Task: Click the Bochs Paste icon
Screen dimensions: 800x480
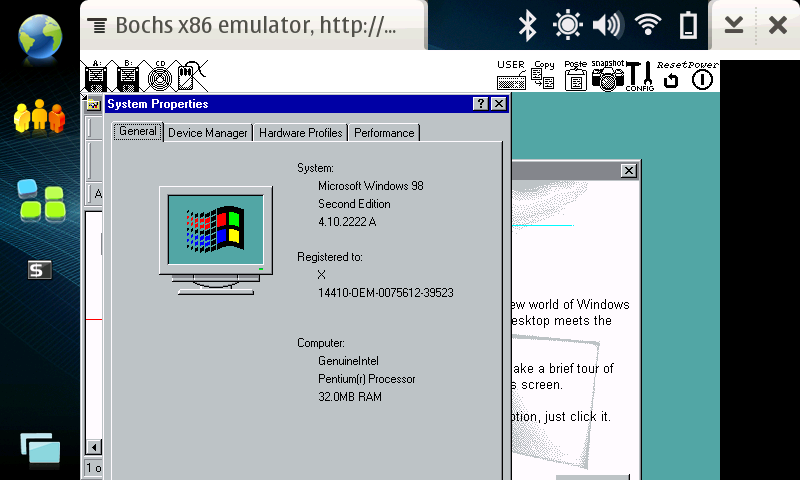Action: (576, 75)
